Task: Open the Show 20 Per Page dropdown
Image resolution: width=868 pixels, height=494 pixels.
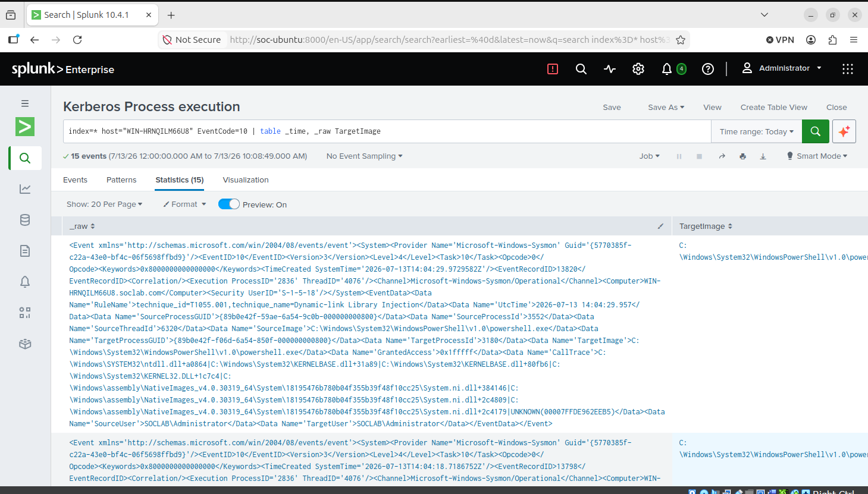Action: (105, 204)
